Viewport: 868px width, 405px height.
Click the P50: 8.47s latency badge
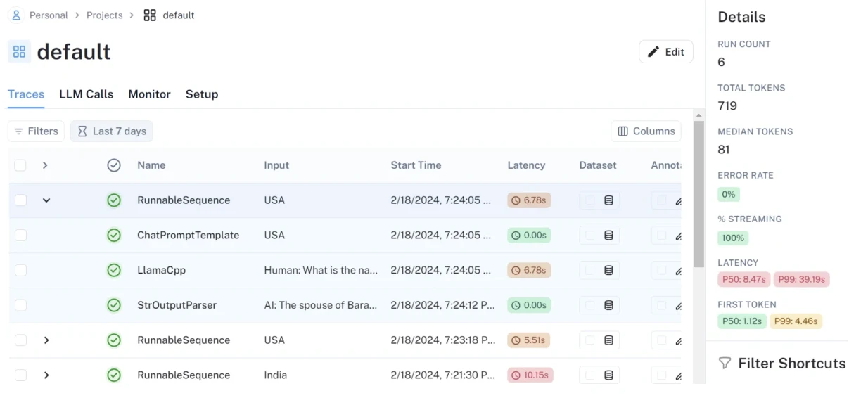coord(743,279)
